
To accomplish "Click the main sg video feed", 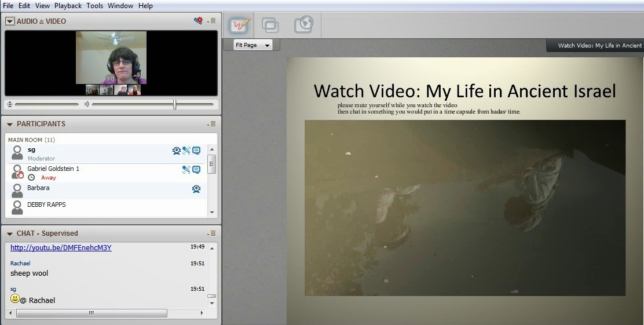I will click(111, 57).
